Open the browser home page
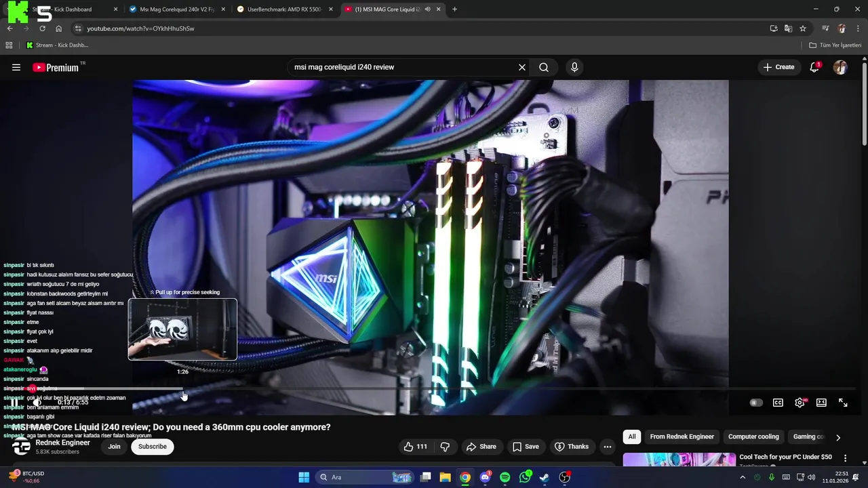 (x=59, y=28)
